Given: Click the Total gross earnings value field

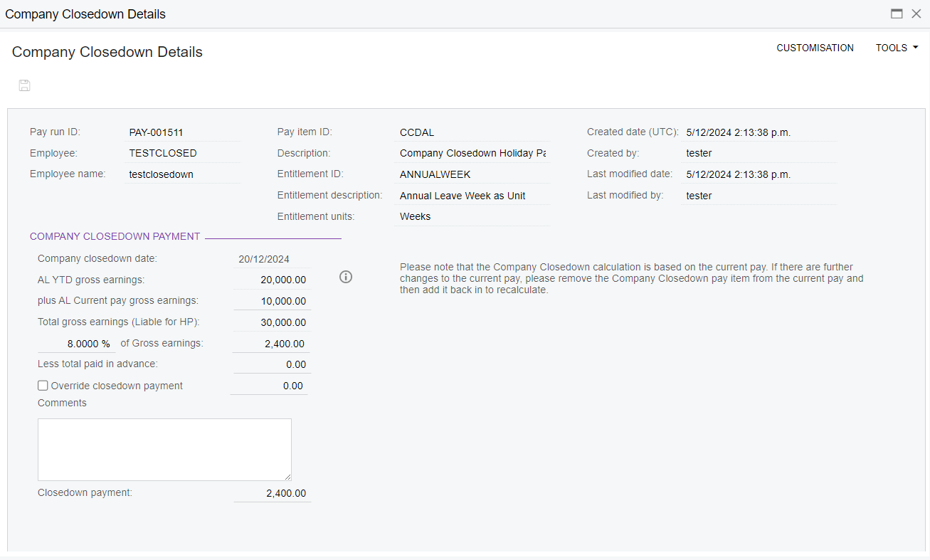Looking at the screenshot, I should (x=272, y=322).
